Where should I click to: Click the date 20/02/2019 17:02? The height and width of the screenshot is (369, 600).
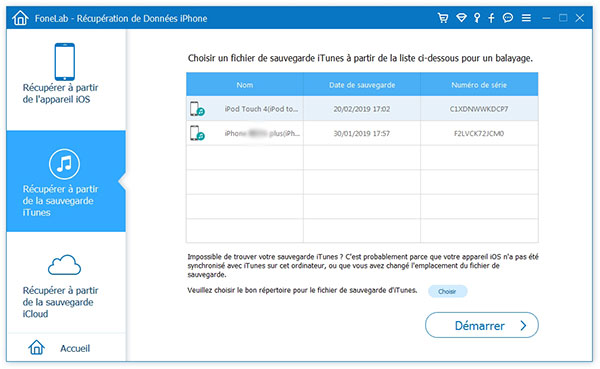[362, 109]
